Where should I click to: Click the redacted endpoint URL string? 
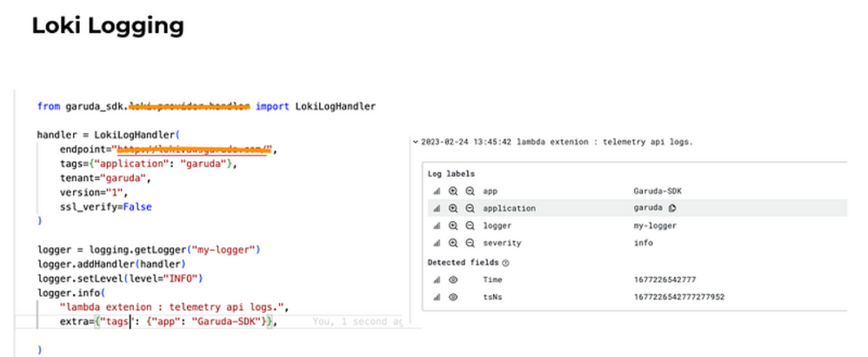tap(192, 150)
